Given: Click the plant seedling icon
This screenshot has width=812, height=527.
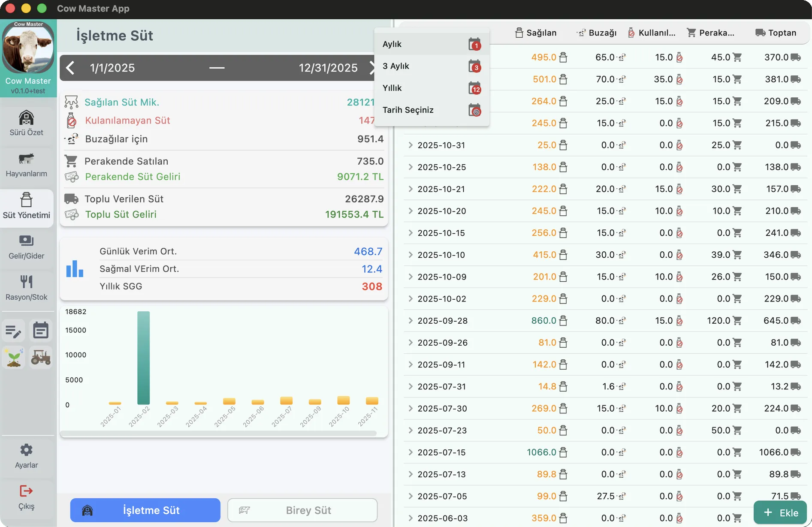Looking at the screenshot, I should 13,357.
